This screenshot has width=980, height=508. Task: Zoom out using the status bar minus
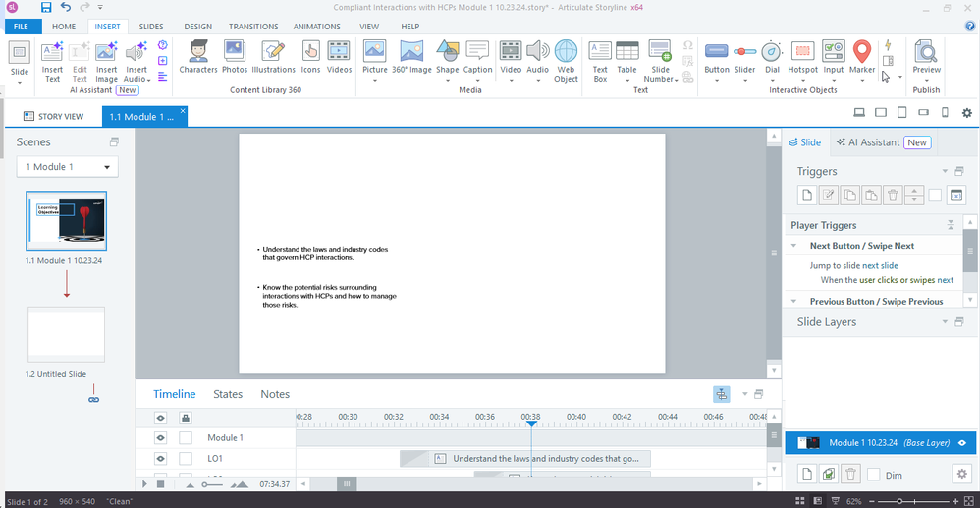click(872, 501)
